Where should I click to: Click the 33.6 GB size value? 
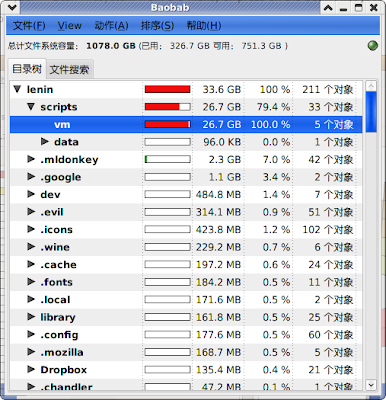point(222,89)
